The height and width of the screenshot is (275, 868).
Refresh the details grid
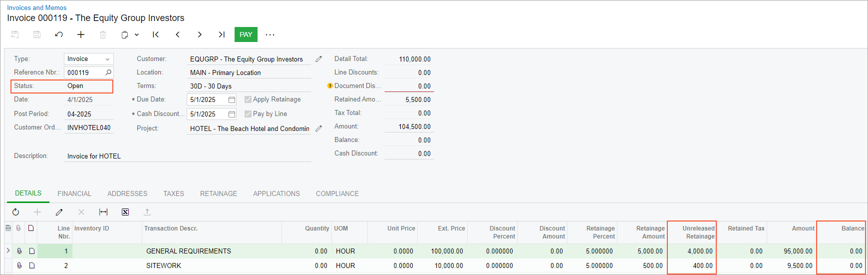click(16, 212)
